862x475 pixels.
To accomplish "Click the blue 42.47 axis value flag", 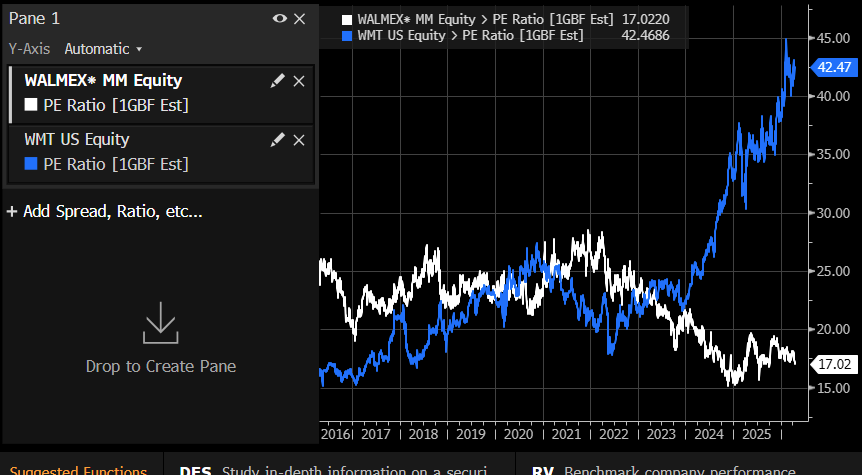I will (x=834, y=67).
